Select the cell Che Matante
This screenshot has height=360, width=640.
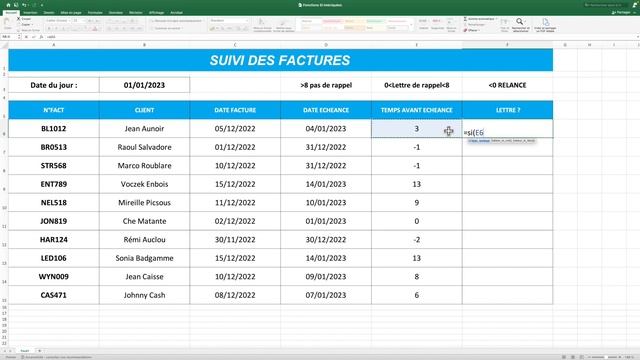click(x=144, y=221)
